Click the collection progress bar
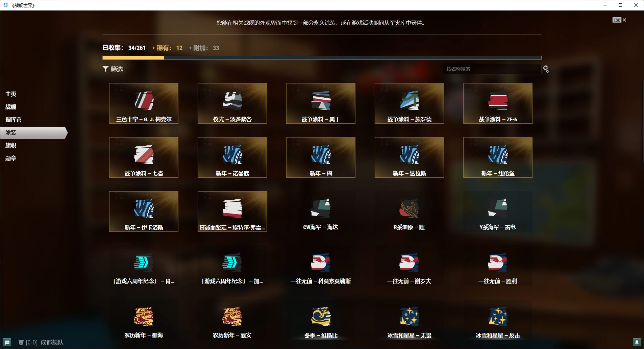Viewport: 644px width, 349px height. (x=322, y=58)
